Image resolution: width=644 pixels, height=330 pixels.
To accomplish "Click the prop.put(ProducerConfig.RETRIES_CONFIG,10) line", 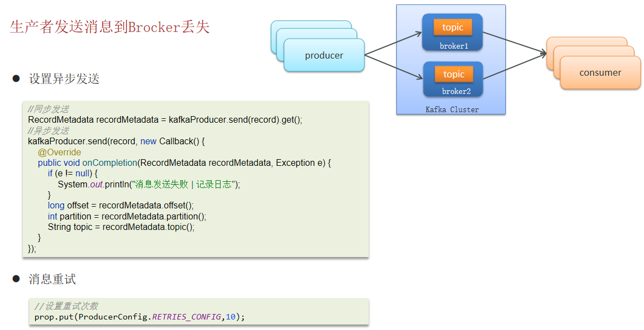I will 140,317.
